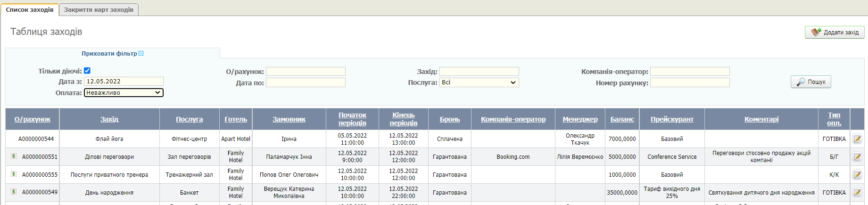Edit the День народження event row
This screenshot has width=868, height=205.
857,193
